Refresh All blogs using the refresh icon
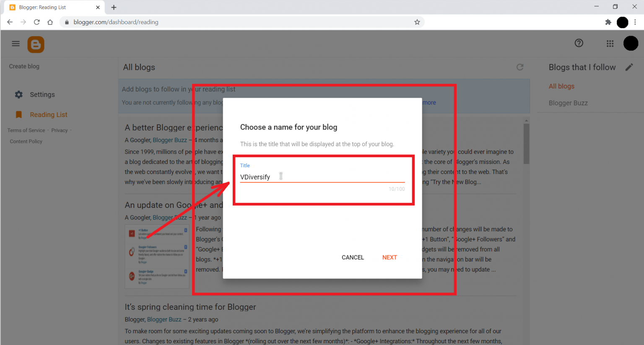Screen dimensions: 644x345 coord(520,67)
